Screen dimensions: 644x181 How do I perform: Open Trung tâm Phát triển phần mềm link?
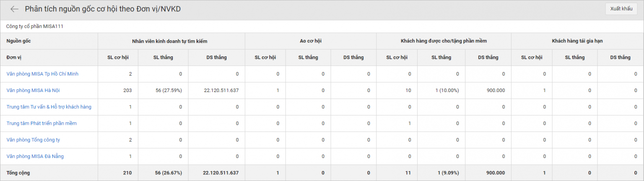(x=42, y=123)
